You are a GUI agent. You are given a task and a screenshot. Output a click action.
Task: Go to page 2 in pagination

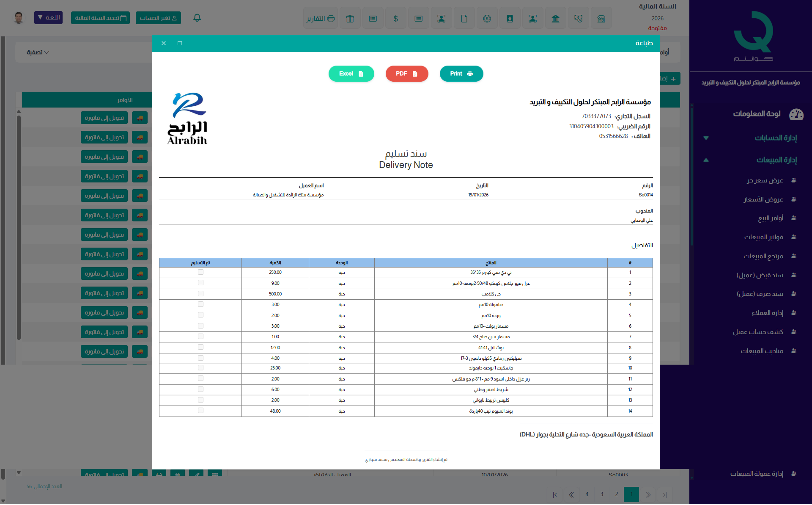click(617, 494)
